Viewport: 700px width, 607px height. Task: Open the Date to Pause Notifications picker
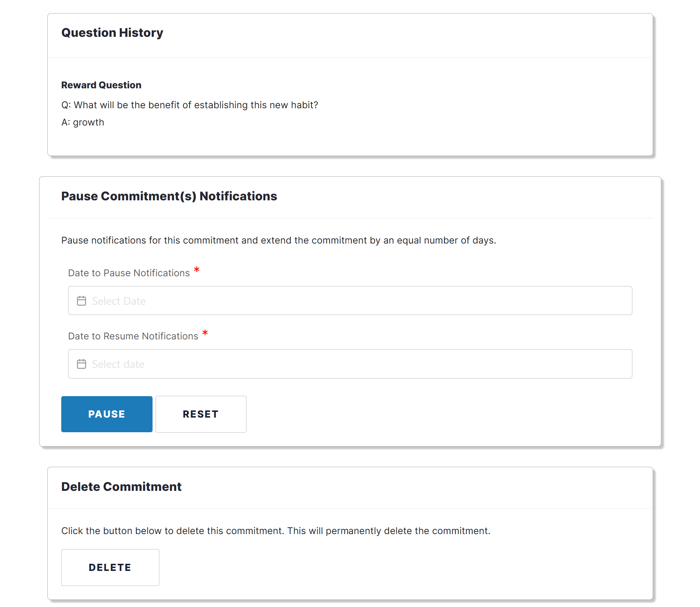pos(350,301)
